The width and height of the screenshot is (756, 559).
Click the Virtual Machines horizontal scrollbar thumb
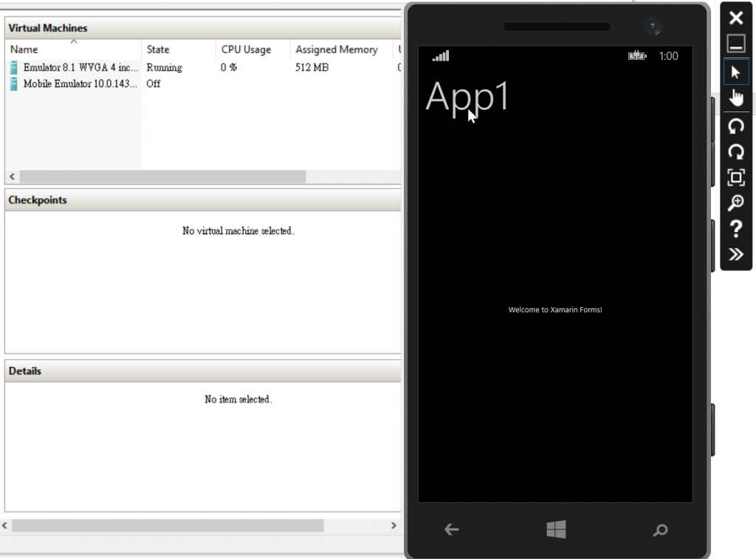162,176
